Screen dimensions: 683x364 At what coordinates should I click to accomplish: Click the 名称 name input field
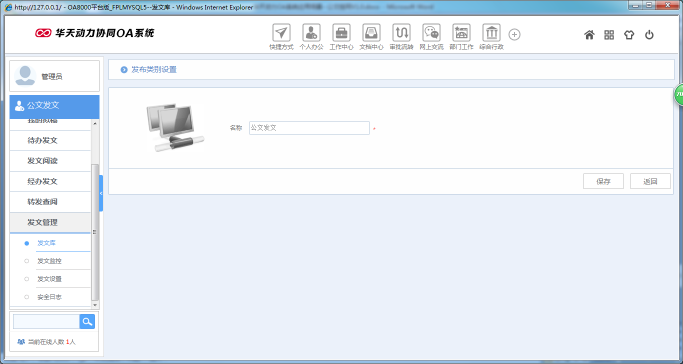pos(309,128)
